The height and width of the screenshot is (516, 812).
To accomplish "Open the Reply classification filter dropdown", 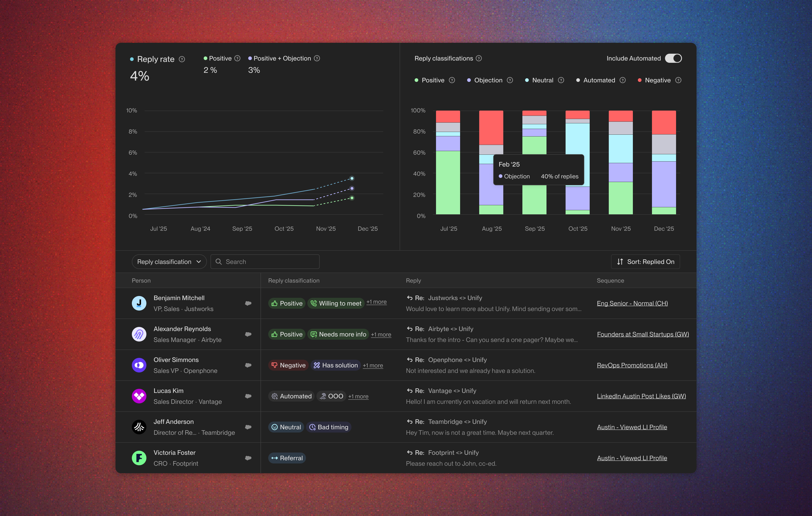I will tap(169, 262).
